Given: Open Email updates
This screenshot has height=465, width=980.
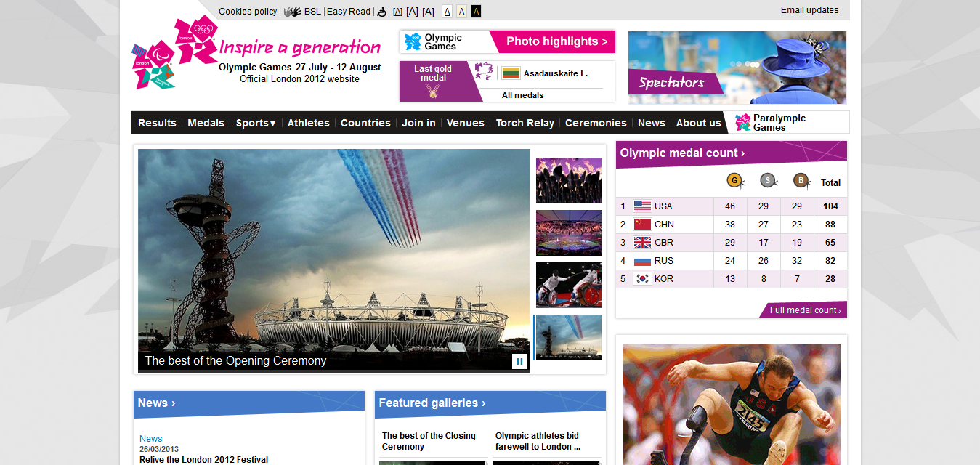Looking at the screenshot, I should pos(809,10).
